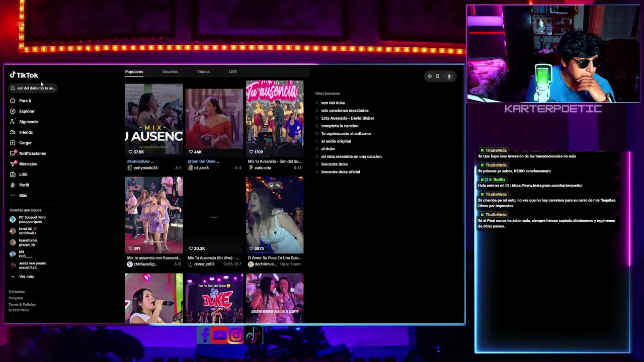The height and width of the screenshot is (362, 644).
Task: Click heart icon on 391 video
Action: [x=130, y=248]
